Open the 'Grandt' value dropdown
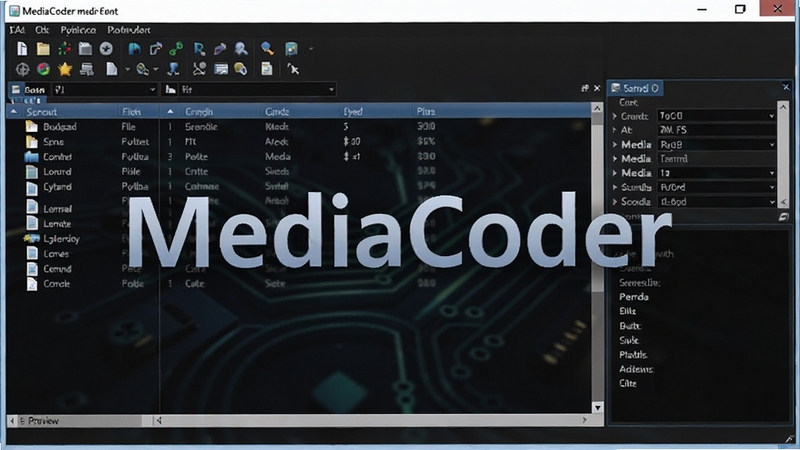Image resolution: width=800 pixels, height=450 pixels. (x=771, y=116)
